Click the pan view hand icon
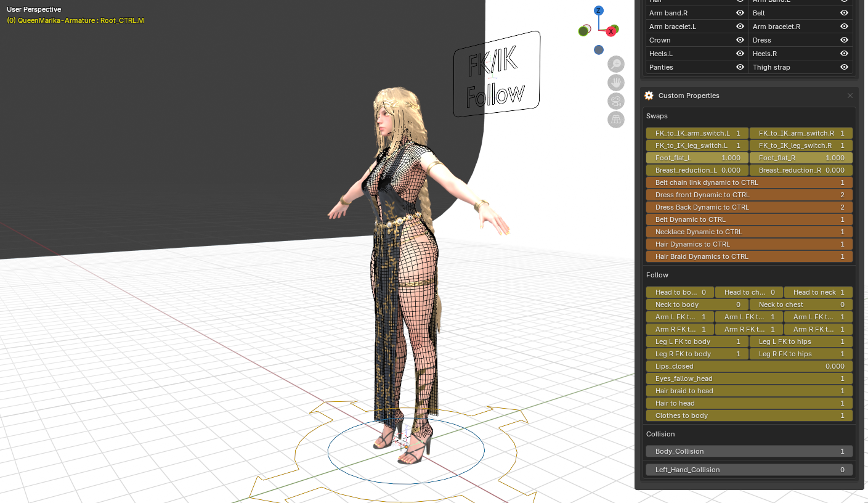Viewport: 868px width, 503px height. pyautogui.click(x=616, y=83)
